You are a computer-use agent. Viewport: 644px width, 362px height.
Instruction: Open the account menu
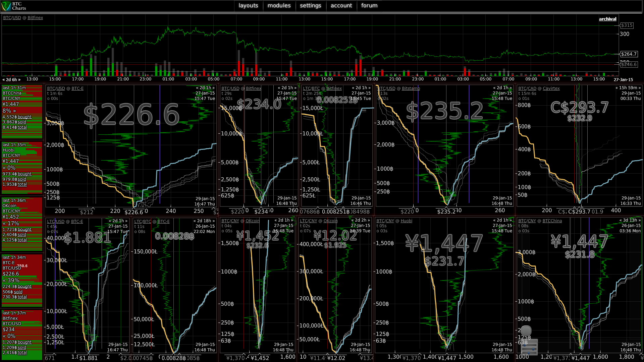(341, 6)
